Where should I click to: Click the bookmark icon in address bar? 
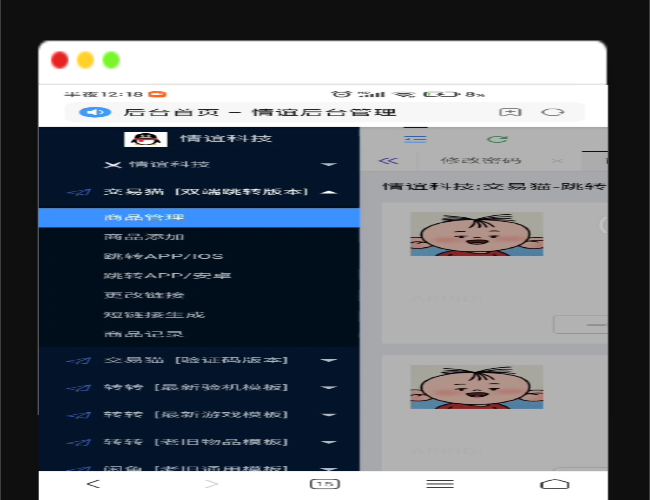[510, 112]
